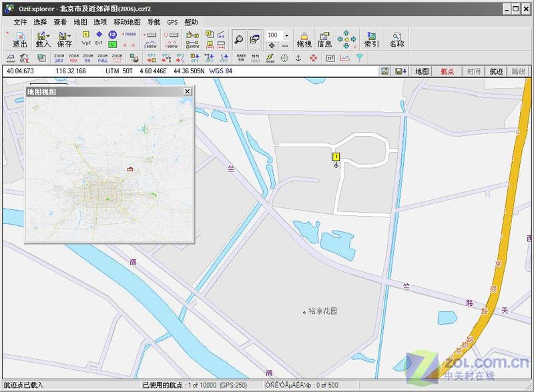
Task: Open the 帮助 (Help) menu
Action: click(x=191, y=22)
